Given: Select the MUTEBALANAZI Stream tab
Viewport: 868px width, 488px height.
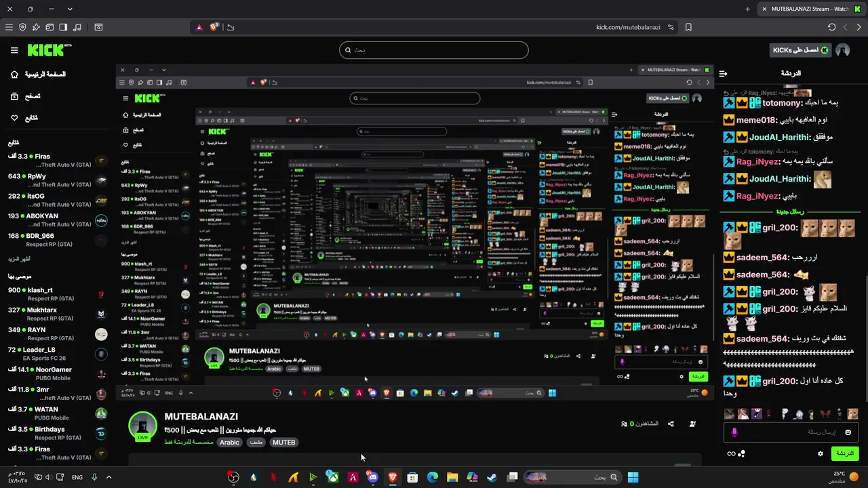Looking at the screenshot, I should (809, 9).
